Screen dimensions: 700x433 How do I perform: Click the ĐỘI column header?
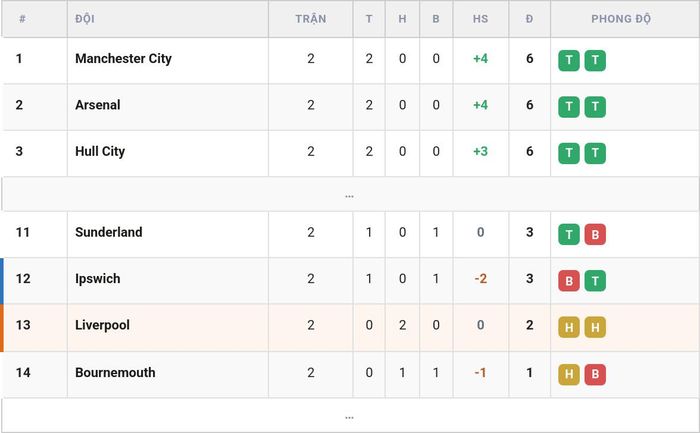(x=85, y=19)
